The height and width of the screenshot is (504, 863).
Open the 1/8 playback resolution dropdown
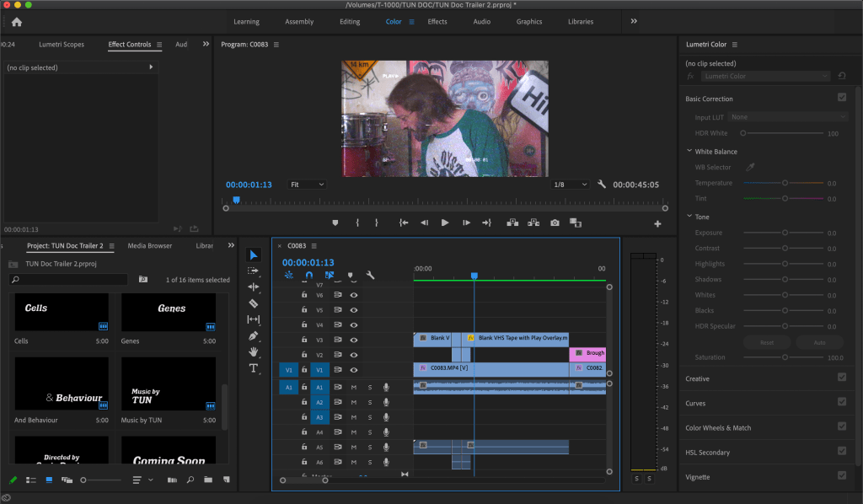click(571, 185)
